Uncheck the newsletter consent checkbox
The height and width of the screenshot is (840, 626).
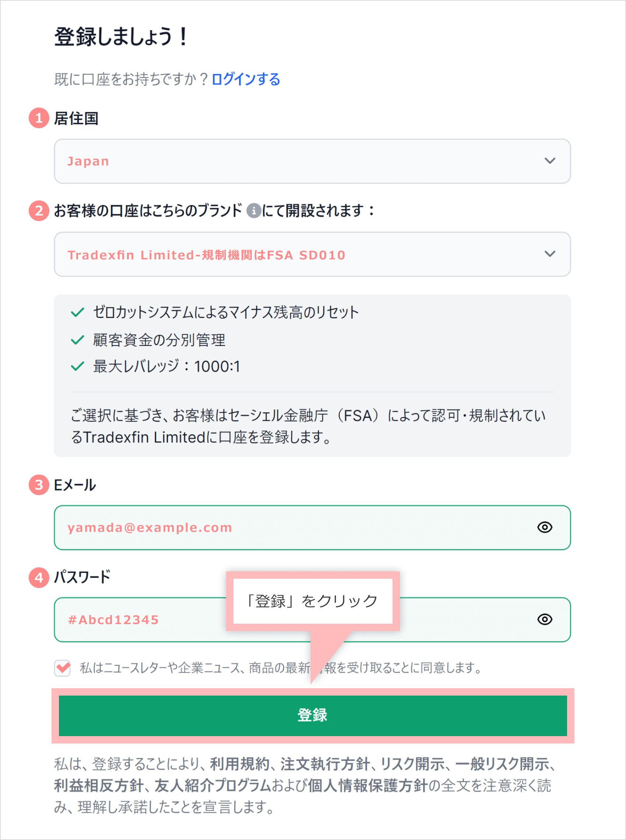(x=63, y=668)
